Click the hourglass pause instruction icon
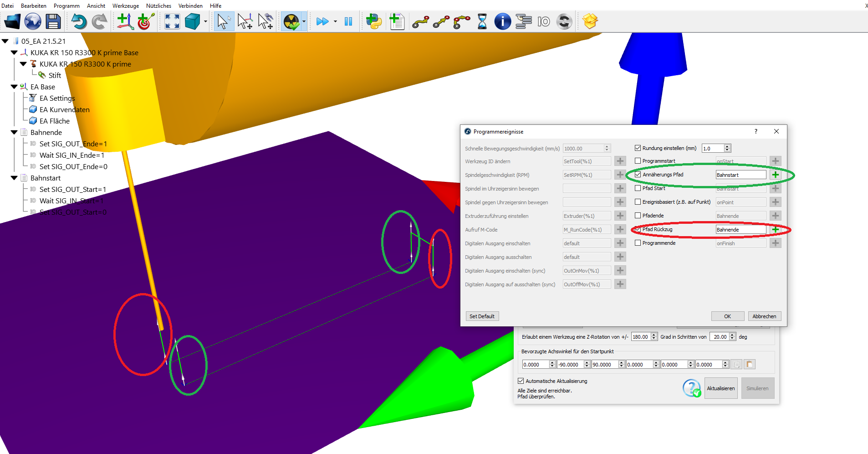This screenshot has width=868, height=454. tap(482, 21)
